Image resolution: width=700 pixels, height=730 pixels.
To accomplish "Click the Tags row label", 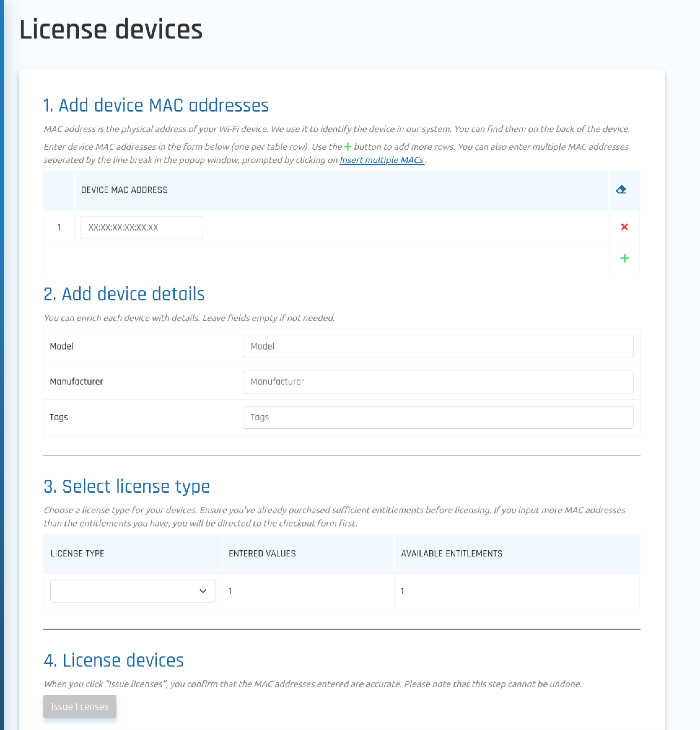I will click(59, 417).
